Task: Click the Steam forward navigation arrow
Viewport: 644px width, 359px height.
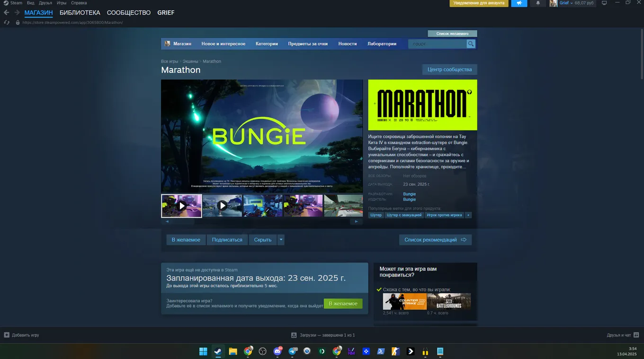Action: pos(16,13)
